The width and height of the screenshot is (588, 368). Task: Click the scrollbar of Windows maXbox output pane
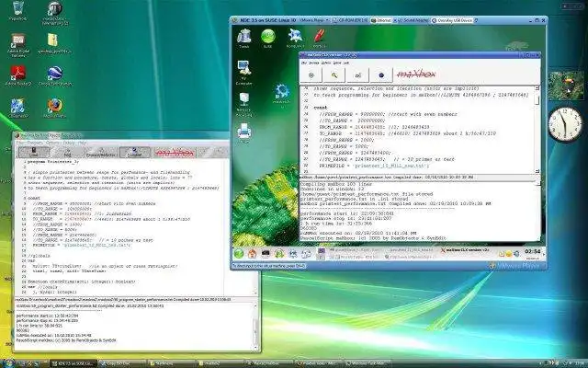tap(255, 327)
